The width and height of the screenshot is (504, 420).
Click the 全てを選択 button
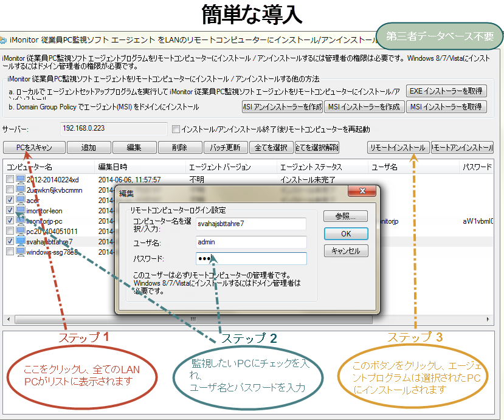point(271,148)
